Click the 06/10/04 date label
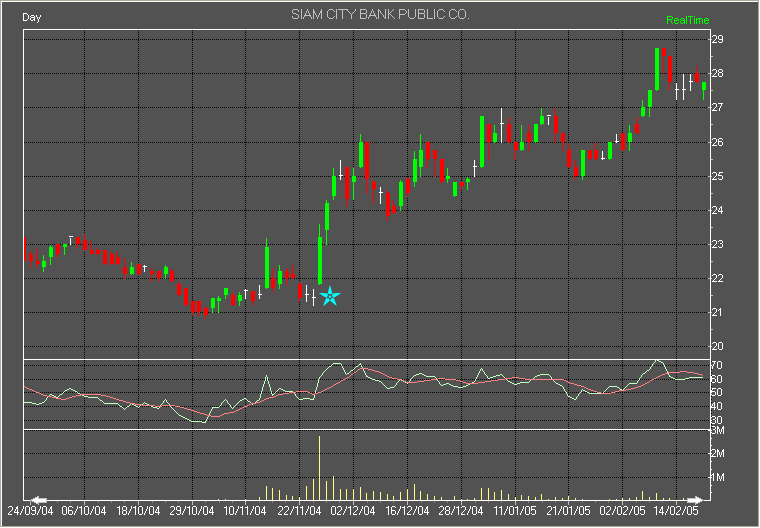760x528 pixels. click(84, 511)
